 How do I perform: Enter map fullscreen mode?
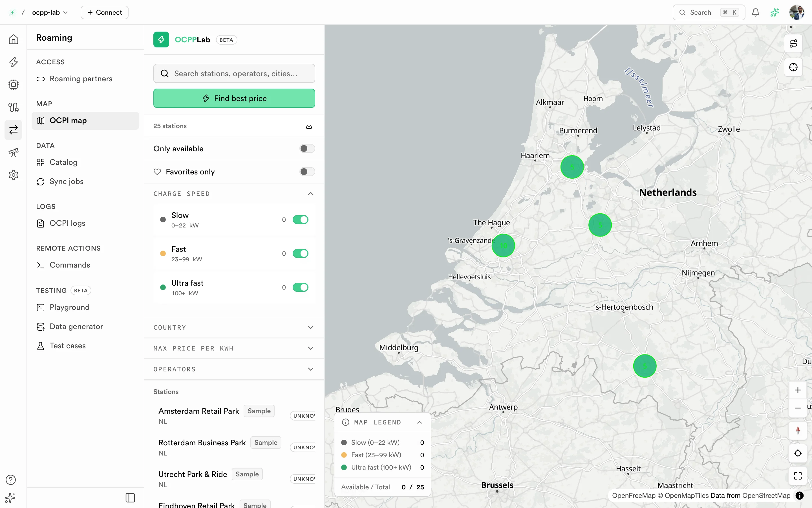[798, 476]
